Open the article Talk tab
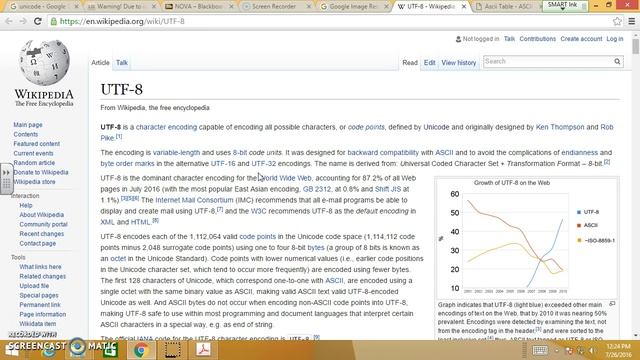The height and width of the screenshot is (360, 640). [x=122, y=62]
